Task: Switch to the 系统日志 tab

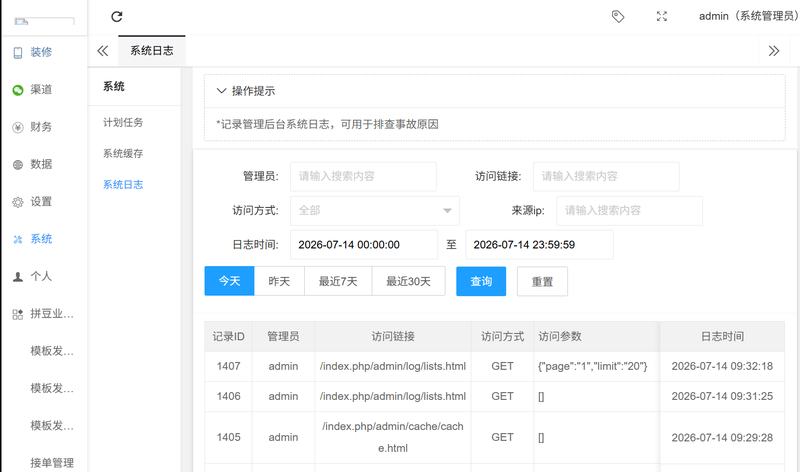Action: coord(152,51)
